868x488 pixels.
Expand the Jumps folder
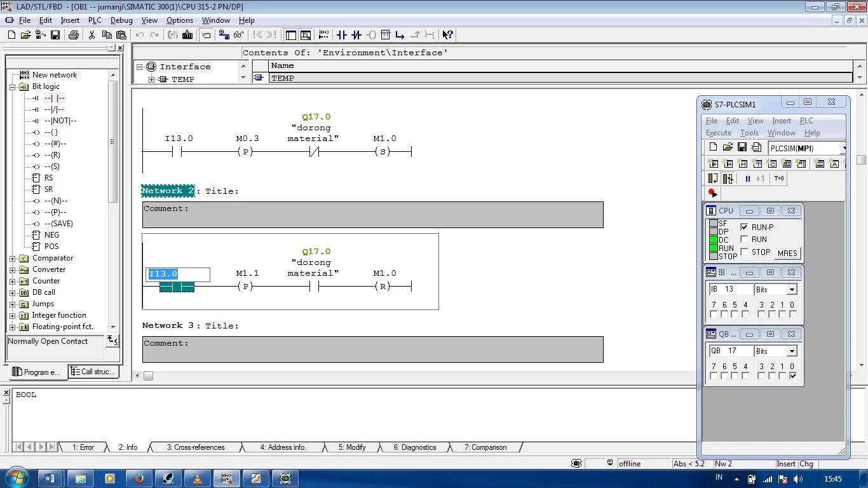[x=12, y=304]
